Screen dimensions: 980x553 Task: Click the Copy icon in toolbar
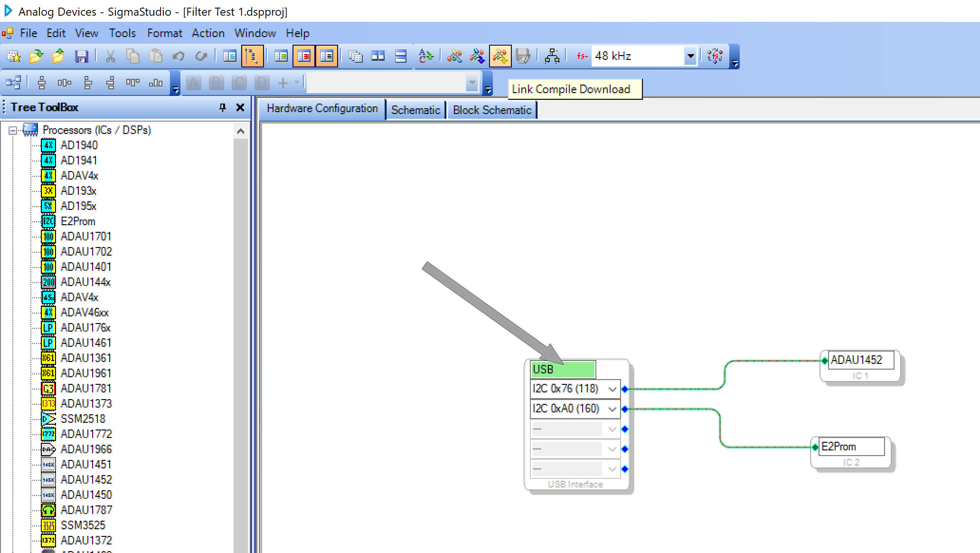coord(132,57)
